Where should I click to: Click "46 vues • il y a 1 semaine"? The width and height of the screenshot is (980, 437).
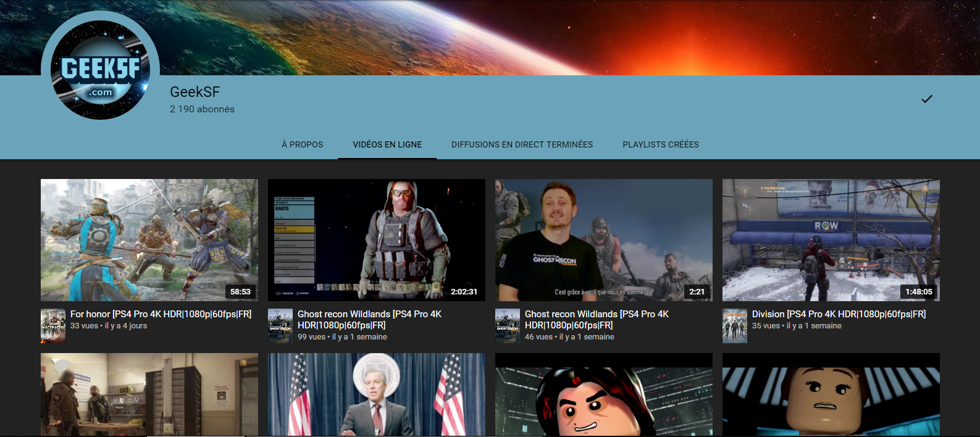pos(569,337)
